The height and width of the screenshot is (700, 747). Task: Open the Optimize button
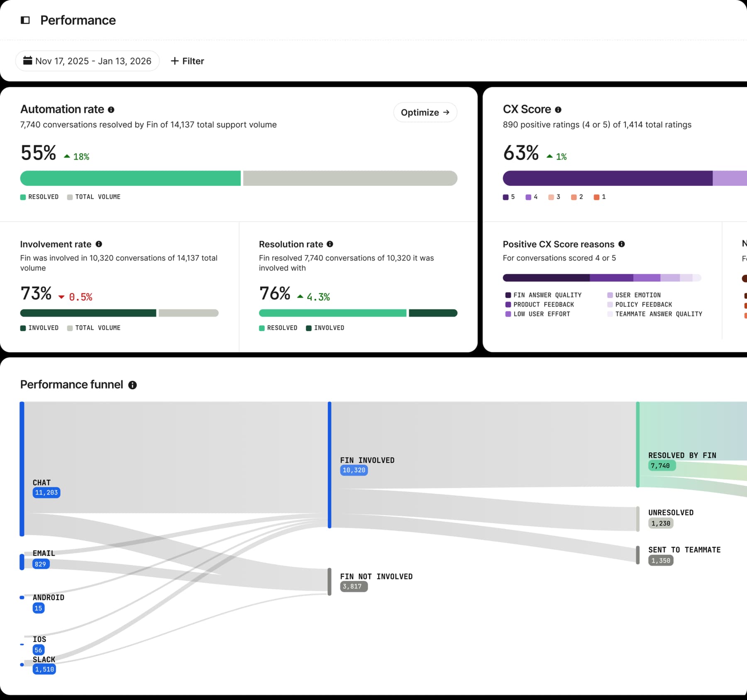click(x=425, y=112)
